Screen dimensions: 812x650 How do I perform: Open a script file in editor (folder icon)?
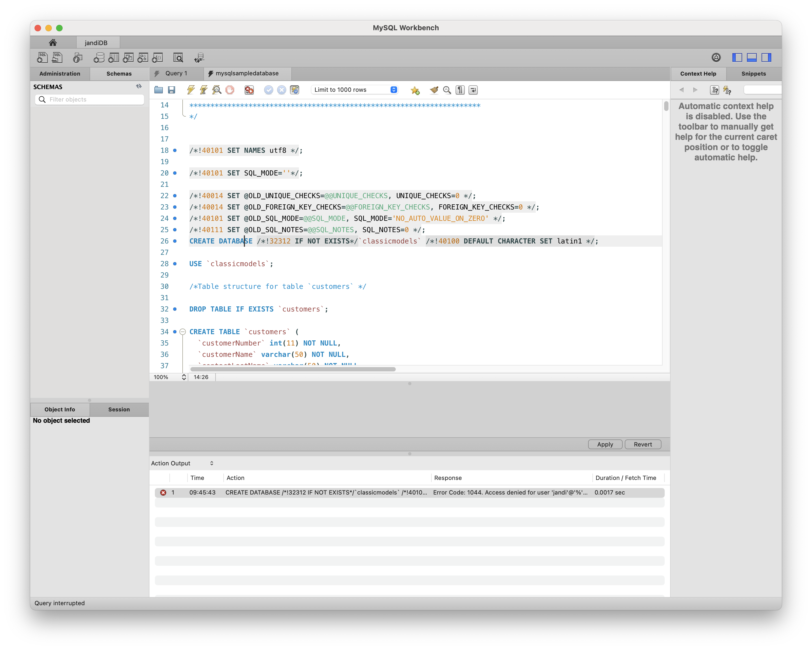coord(159,90)
